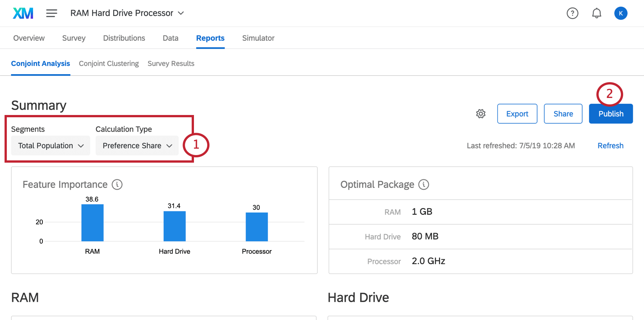Click the Share button
The image size is (644, 320).
(563, 114)
